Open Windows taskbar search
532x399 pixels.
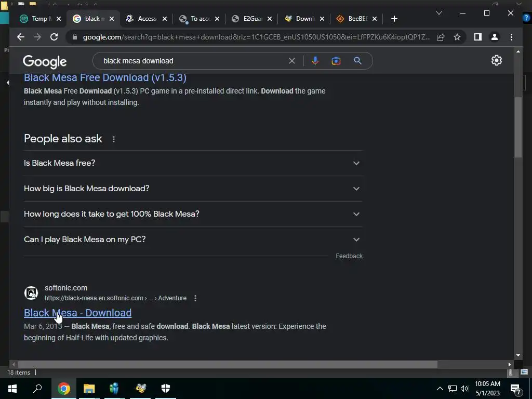[x=37, y=389]
